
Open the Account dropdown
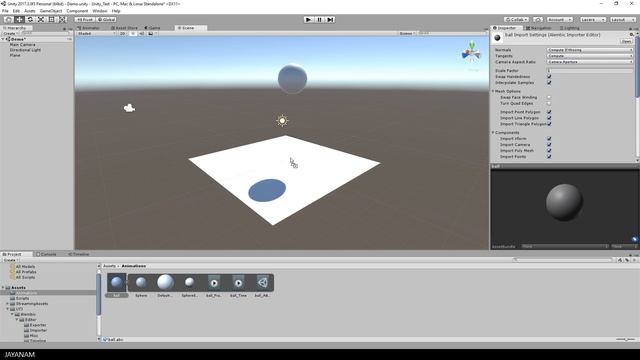[560, 20]
